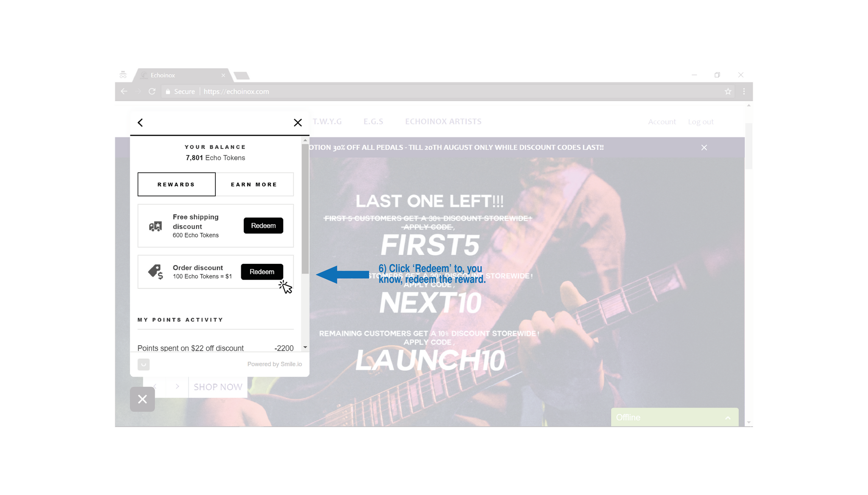This screenshot has width=868, height=495.
Task: Collapse the rewards panel sidebar
Action: pyautogui.click(x=297, y=122)
